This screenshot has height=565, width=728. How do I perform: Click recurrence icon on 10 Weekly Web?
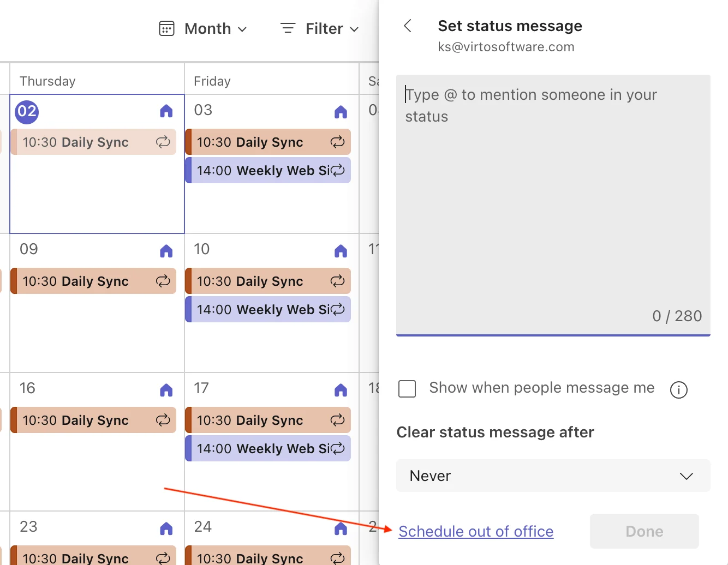point(338,309)
